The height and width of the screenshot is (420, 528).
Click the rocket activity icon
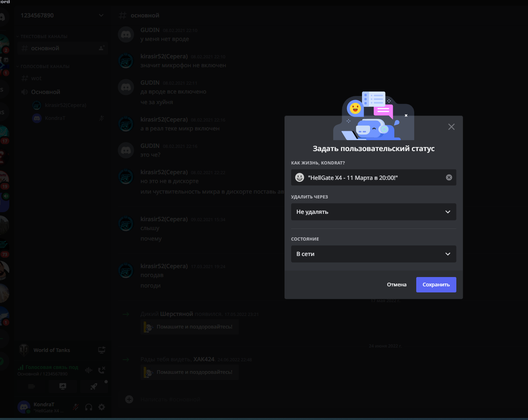tap(94, 386)
